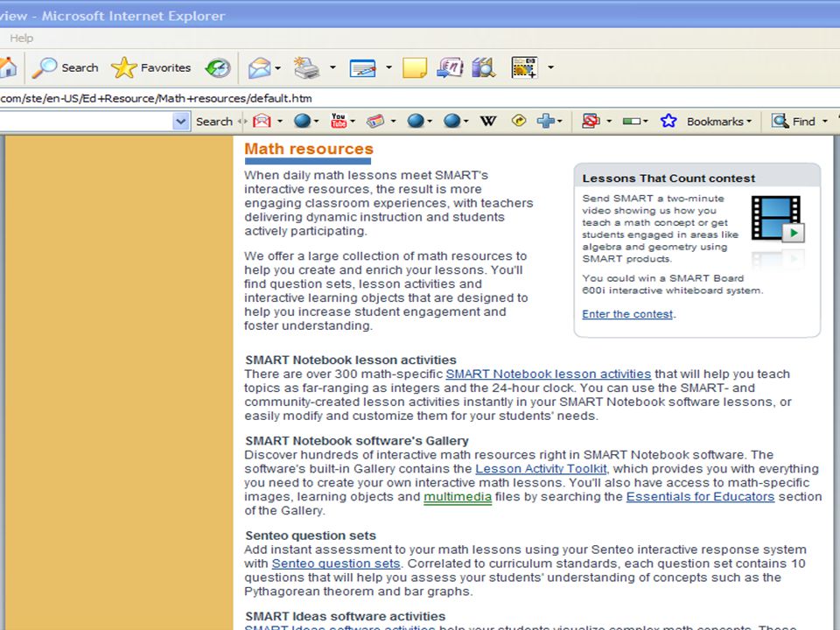Open the YouTube icon dropdown arrow
The width and height of the screenshot is (840, 630).
tap(353, 122)
